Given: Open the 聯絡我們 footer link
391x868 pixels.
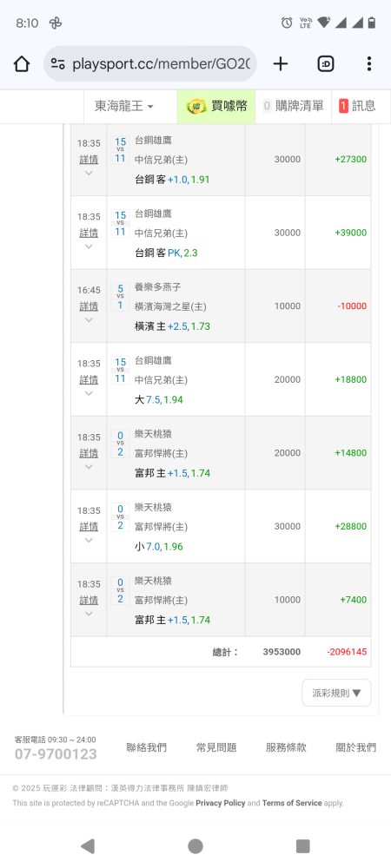Looking at the screenshot, I should point(146,747).
